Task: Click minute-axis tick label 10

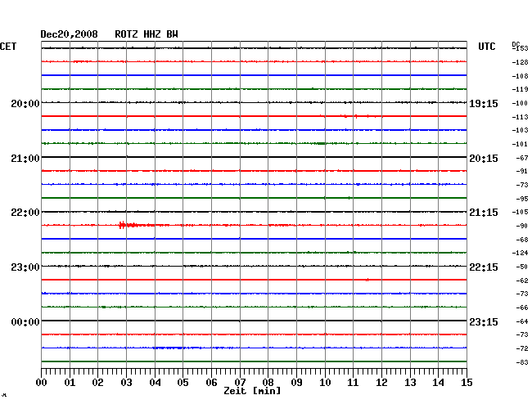Action: (x=325, y=383)
